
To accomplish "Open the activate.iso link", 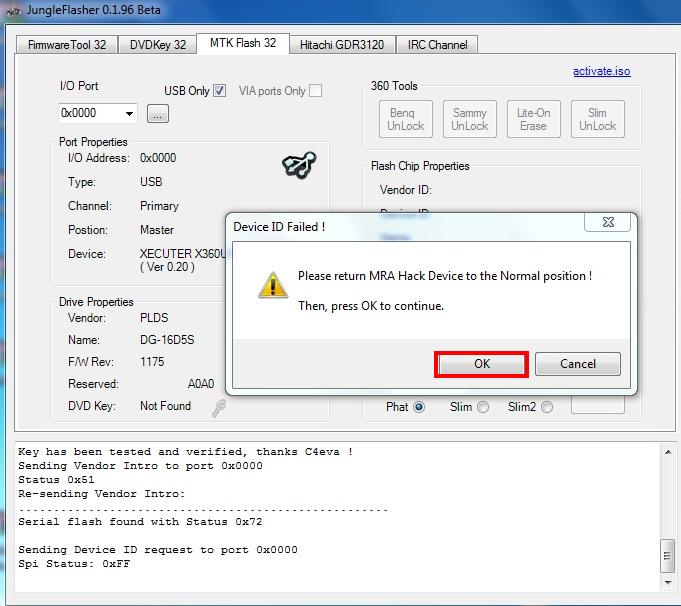I will (x=602, y=71).
